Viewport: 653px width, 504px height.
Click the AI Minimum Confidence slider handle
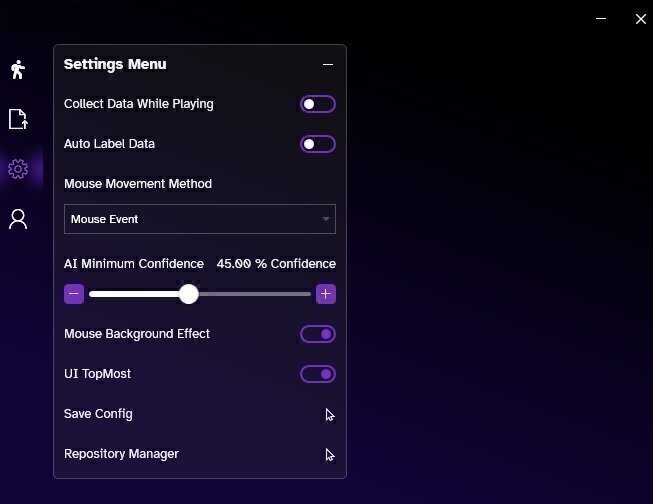[188, 294]
